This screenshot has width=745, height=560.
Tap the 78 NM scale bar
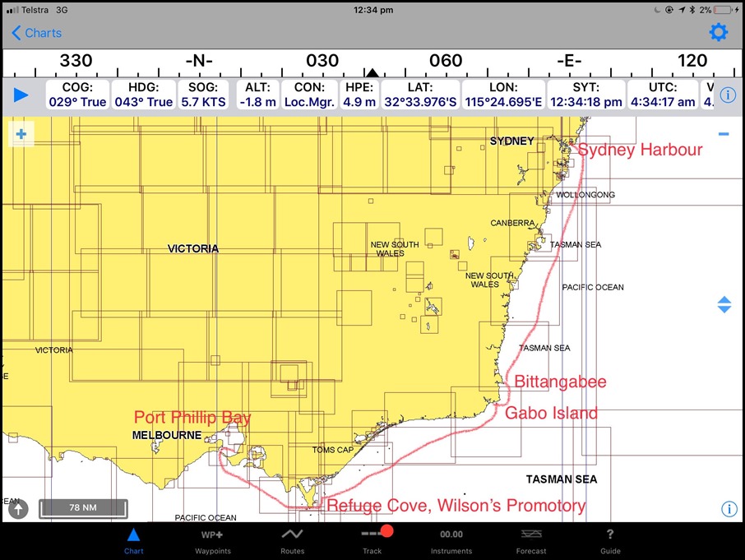point(83,507)
